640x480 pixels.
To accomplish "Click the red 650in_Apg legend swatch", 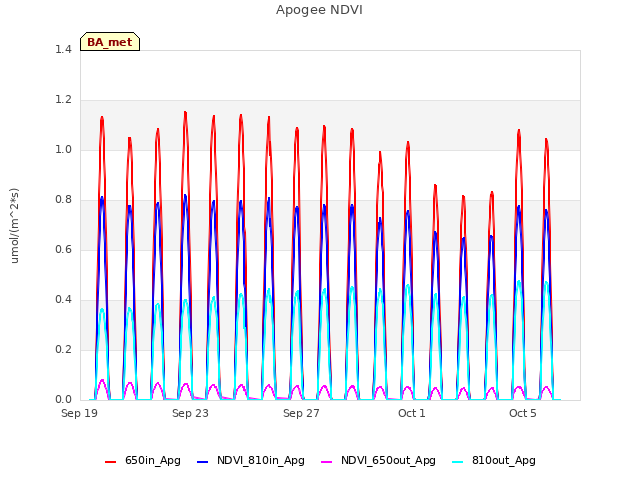I will pos(111,462).
